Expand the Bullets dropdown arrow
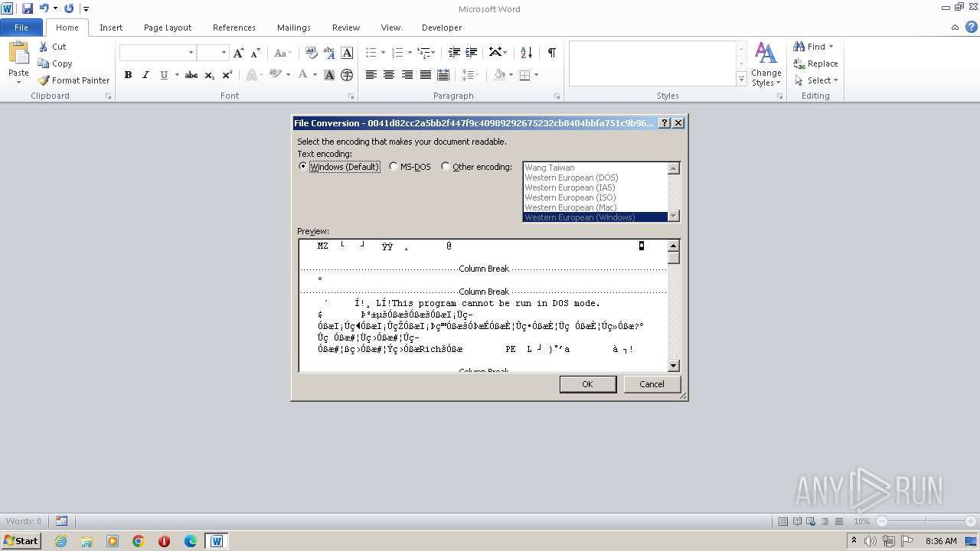Screen dimensions: 980x551 (x=384, y=53)
